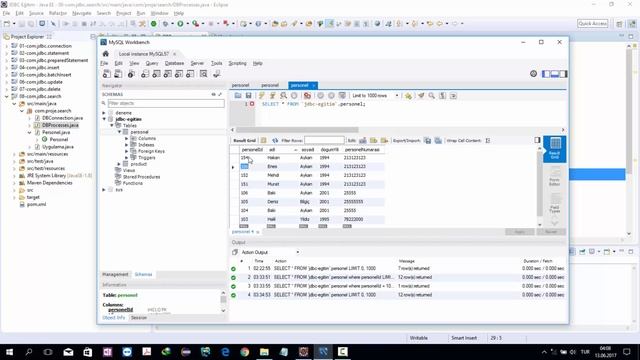This screenshot has height=360, width=640.
Task: Switch to the Schemas tab in Navigator
Action: click(x=143, y=274)
